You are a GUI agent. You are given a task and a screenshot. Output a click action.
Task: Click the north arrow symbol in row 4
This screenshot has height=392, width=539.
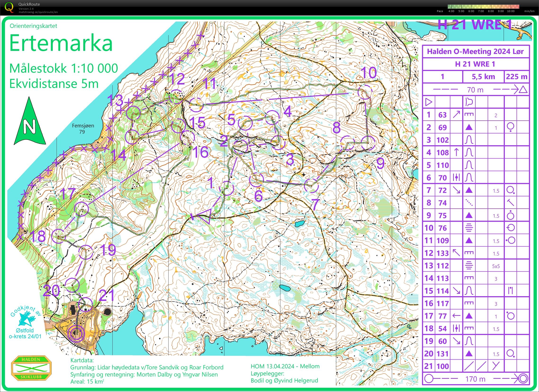point(456,152)
